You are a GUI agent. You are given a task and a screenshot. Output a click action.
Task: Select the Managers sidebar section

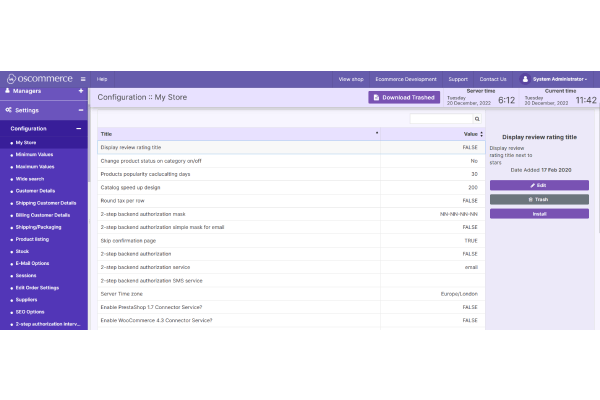tap(27, 91)
